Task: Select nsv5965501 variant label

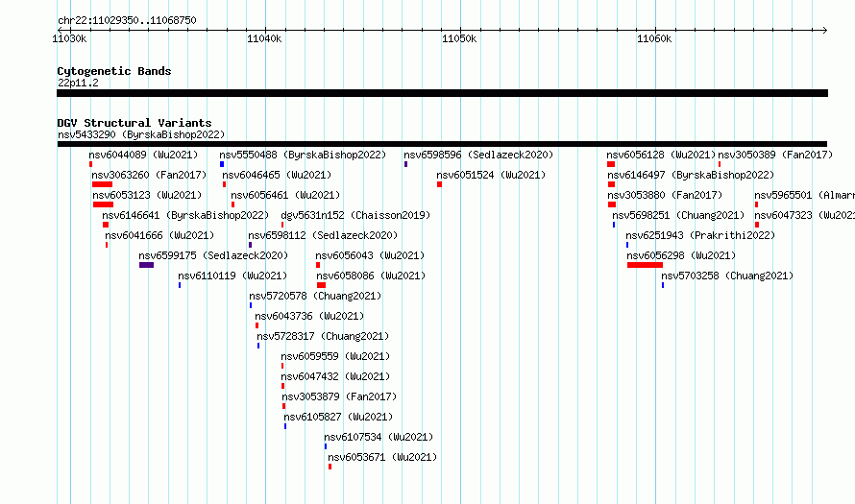Action: point(804,195)
